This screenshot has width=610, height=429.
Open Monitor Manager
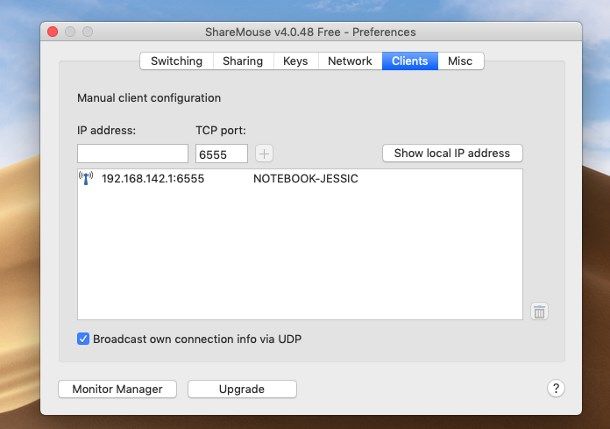tap(117, 389)
